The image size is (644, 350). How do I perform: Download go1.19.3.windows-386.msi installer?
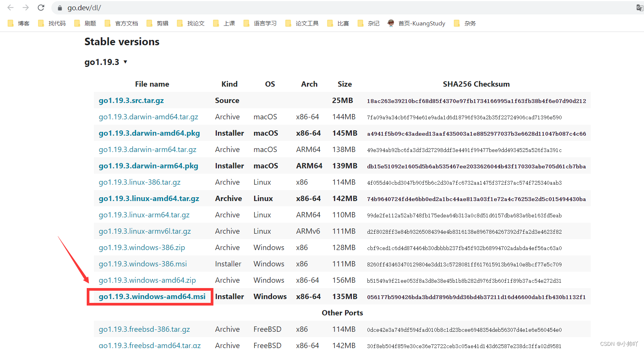(143, 264)
